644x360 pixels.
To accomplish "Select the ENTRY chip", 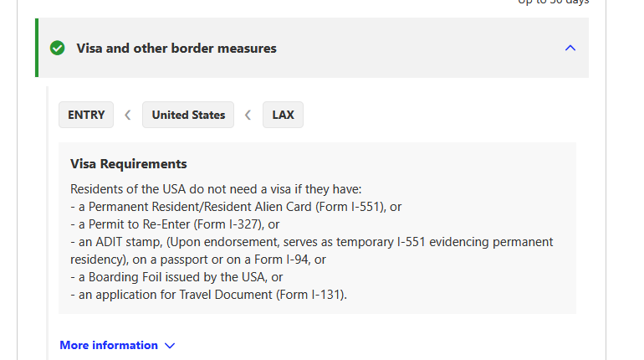I will click(86, 115).
